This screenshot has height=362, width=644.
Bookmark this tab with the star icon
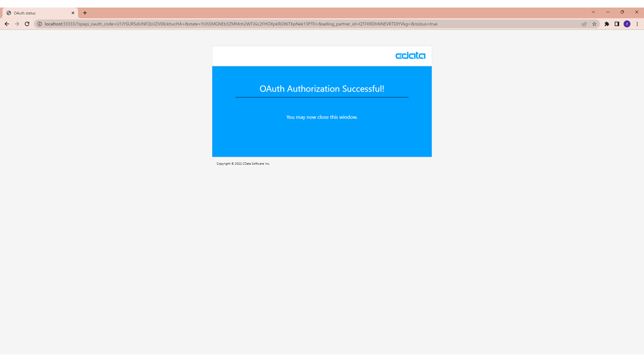[594, 24]
